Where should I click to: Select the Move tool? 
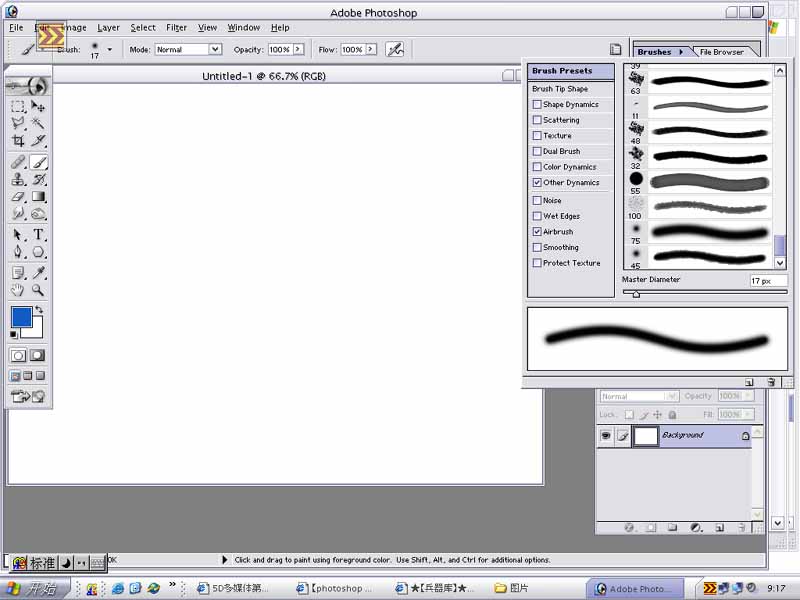pos(38,106)
